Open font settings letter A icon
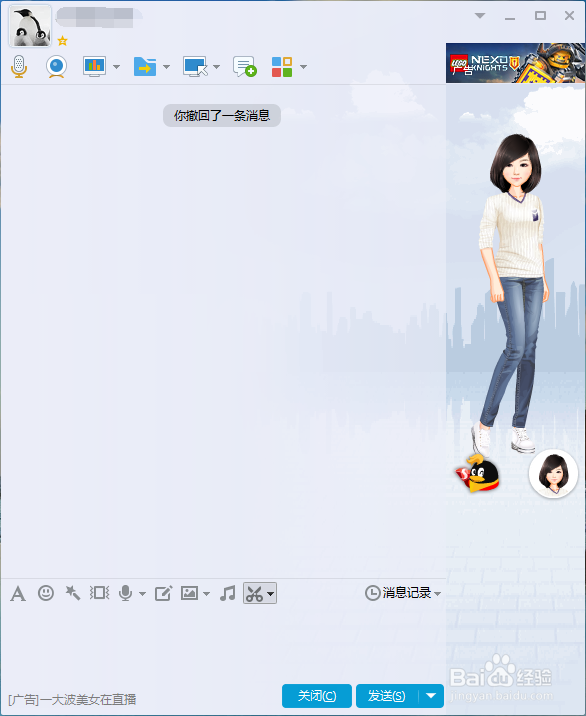 point(18,594)
